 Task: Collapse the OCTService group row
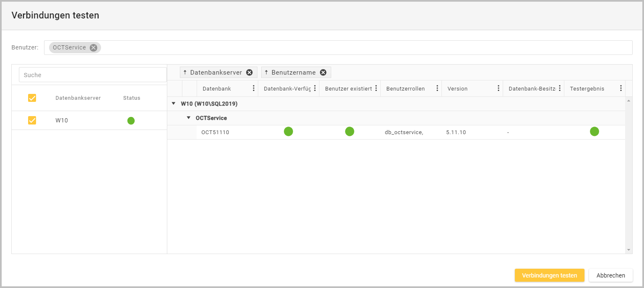189,118
